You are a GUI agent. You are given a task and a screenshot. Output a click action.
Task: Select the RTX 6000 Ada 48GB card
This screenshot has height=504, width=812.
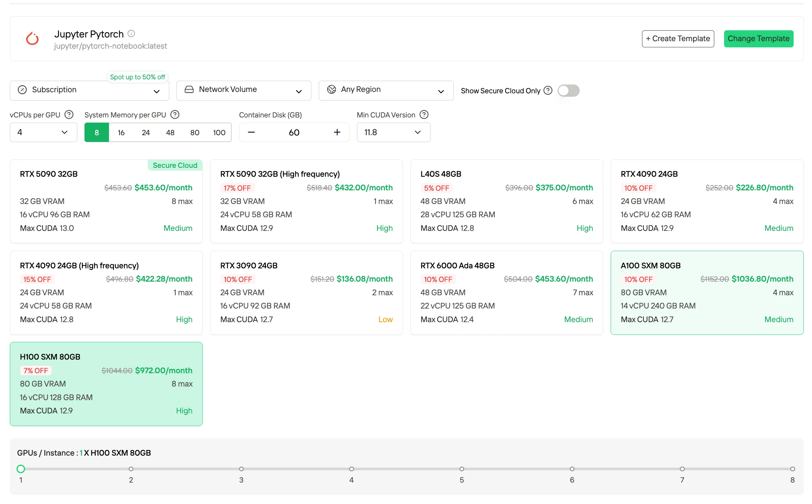(507, 293)
